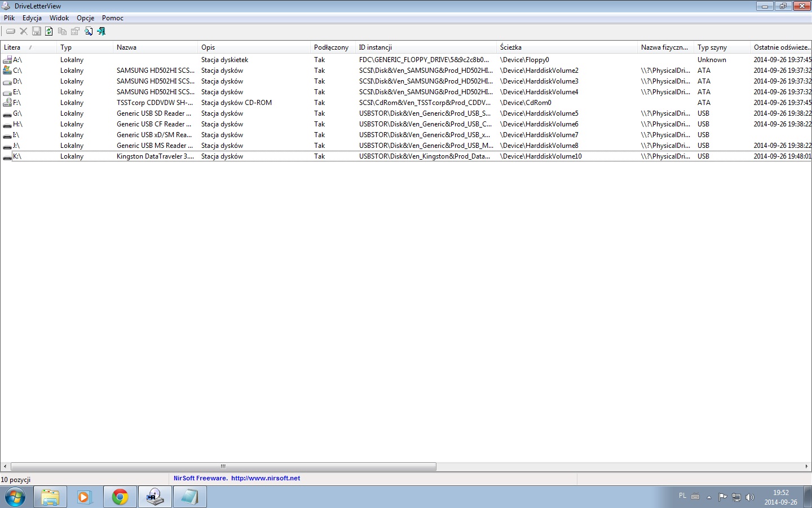Select the E:\ drive icon

(x=7, y=92)
